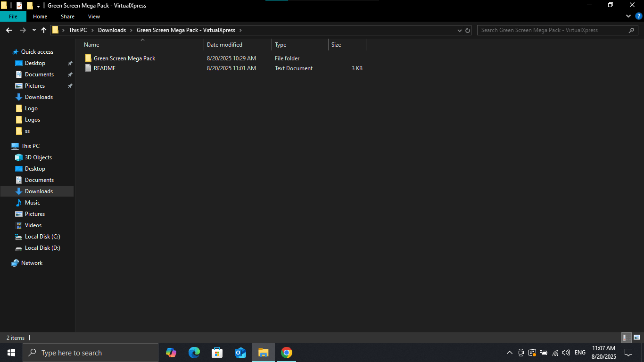The image size is (644, 362).
Task: Open Quick Access Toolbar customize dropdown
Action: (38, 6)
